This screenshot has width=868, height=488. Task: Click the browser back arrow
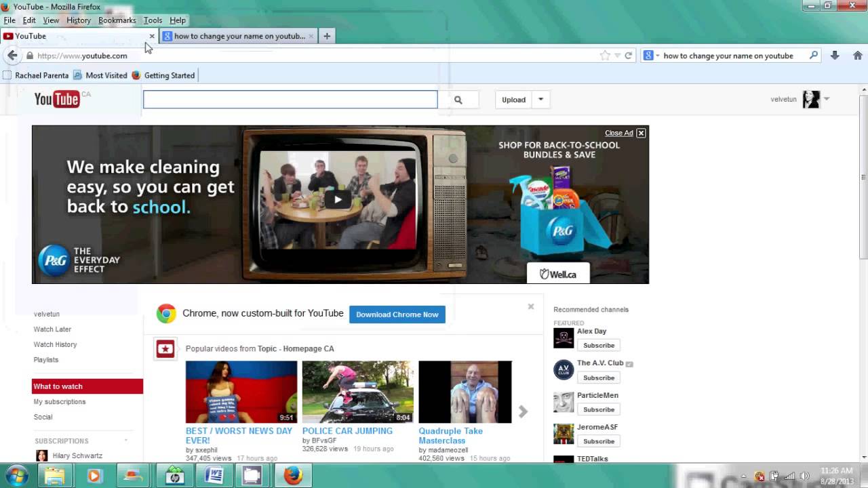(12, 56)
